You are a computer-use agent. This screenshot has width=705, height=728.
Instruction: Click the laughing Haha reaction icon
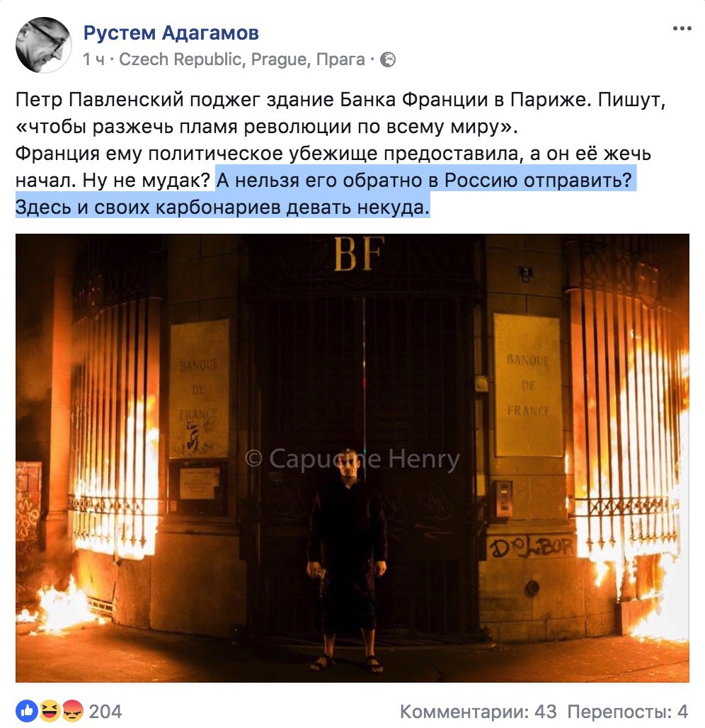coord(50,711)
